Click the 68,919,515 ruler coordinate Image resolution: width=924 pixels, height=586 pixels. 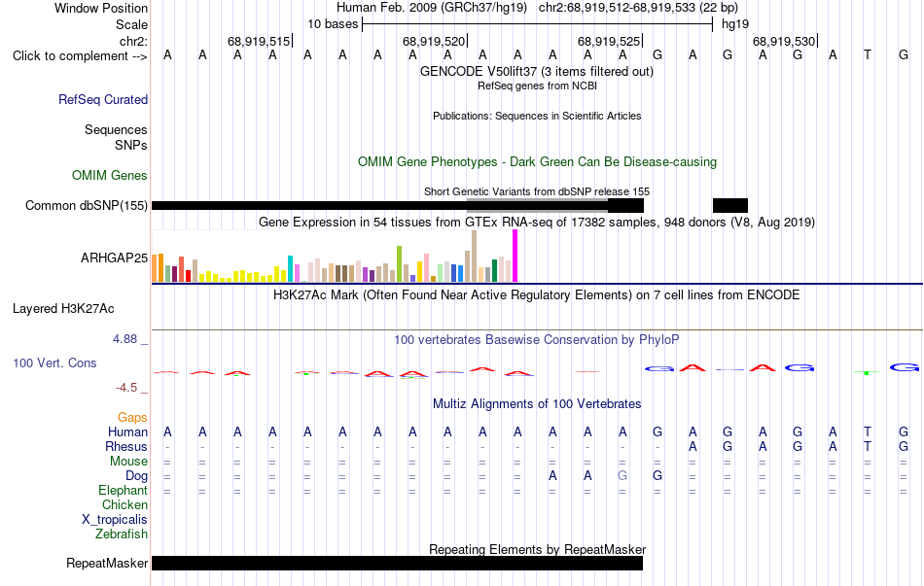pos(260,41)
